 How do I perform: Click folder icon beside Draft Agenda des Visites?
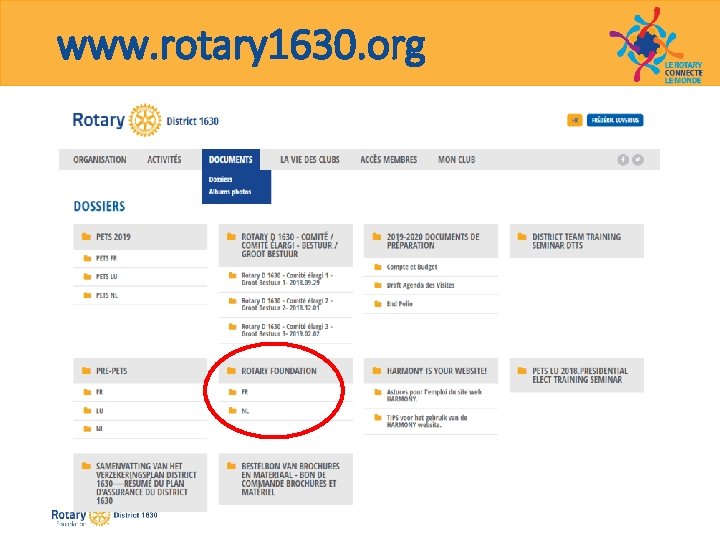click(x=378, y=286)
